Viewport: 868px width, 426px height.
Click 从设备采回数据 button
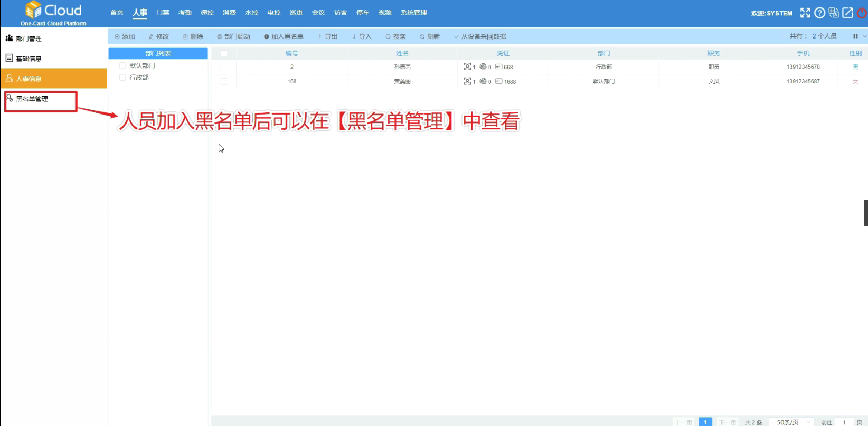coord(480,36)
